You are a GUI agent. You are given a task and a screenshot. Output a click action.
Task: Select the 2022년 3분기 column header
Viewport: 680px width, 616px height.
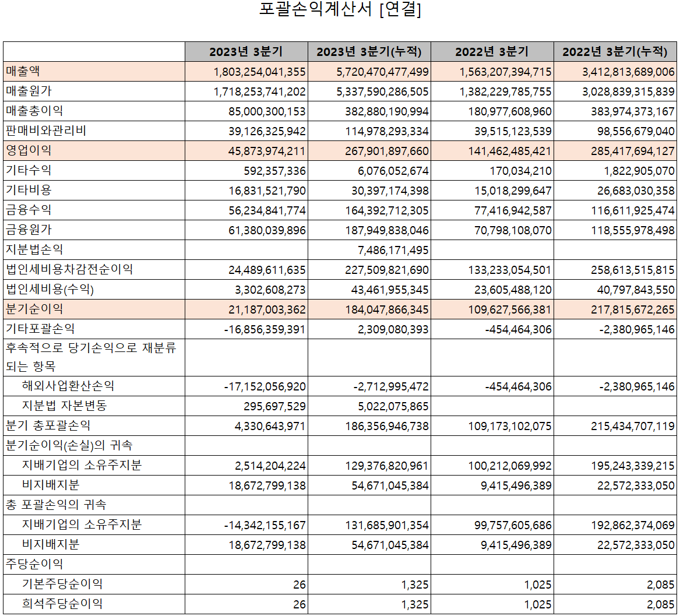492,52
